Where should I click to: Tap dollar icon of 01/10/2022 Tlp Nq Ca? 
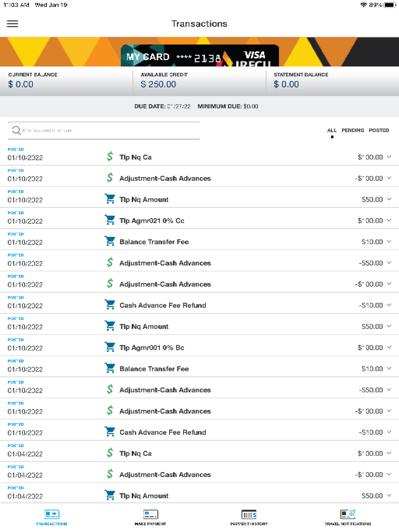pyautogui.click(x=110, y=156)
